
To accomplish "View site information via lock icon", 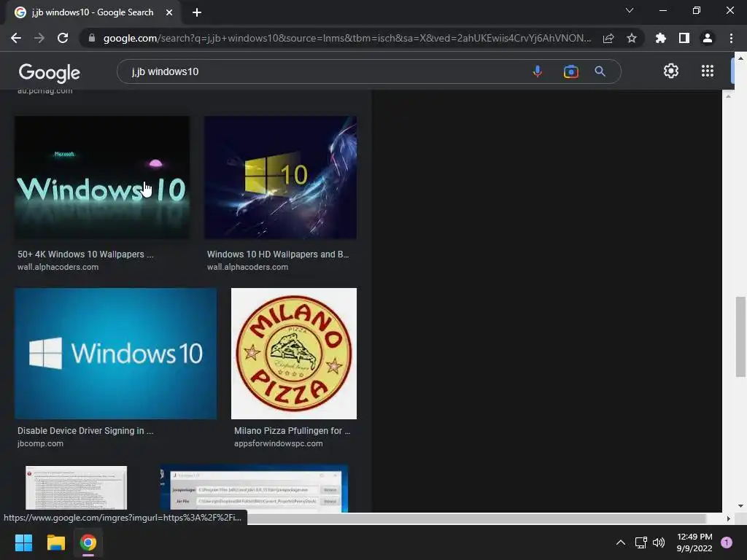I will tap(92, 38).
